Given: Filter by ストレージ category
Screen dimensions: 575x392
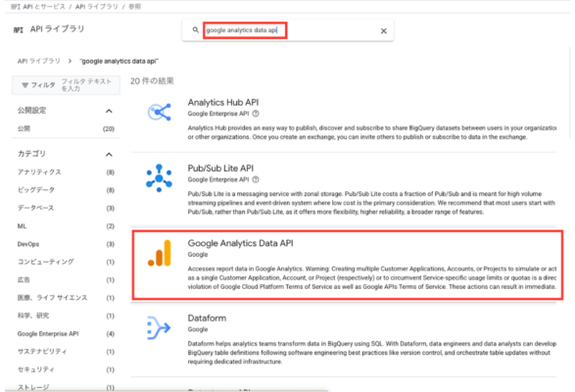Looking at the screenshot, I should tap(66, 387).
